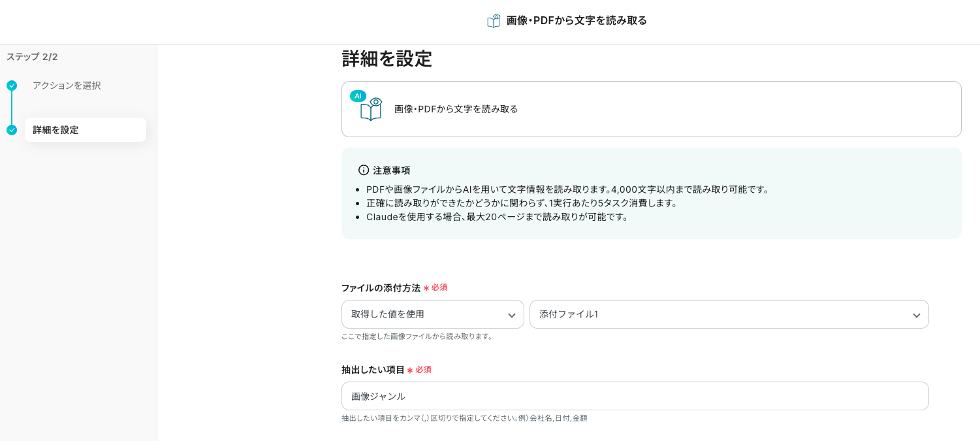This screenshot has width=980, height=441.
Task: Click the 注意事項 notice box
Action: tap(652, 193)
